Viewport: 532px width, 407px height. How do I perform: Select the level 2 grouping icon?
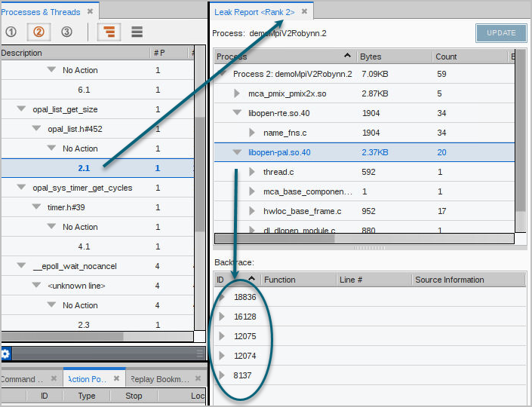click(39, 32)
